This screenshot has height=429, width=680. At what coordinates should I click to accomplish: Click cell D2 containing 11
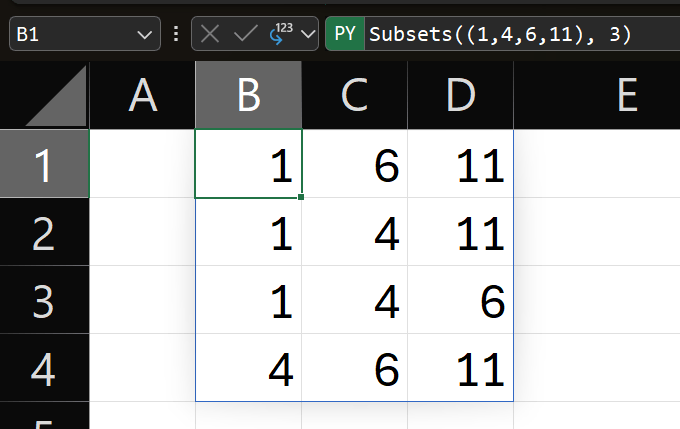tap(461, 232)
